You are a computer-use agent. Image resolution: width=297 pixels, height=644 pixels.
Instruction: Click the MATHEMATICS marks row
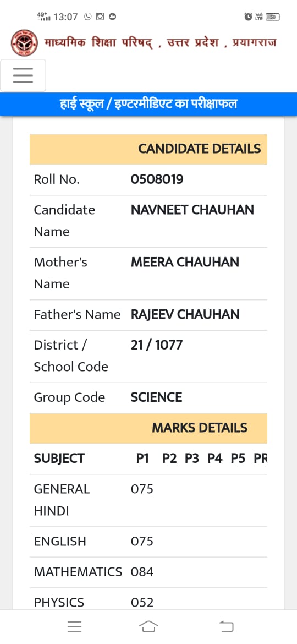point(148,572)
